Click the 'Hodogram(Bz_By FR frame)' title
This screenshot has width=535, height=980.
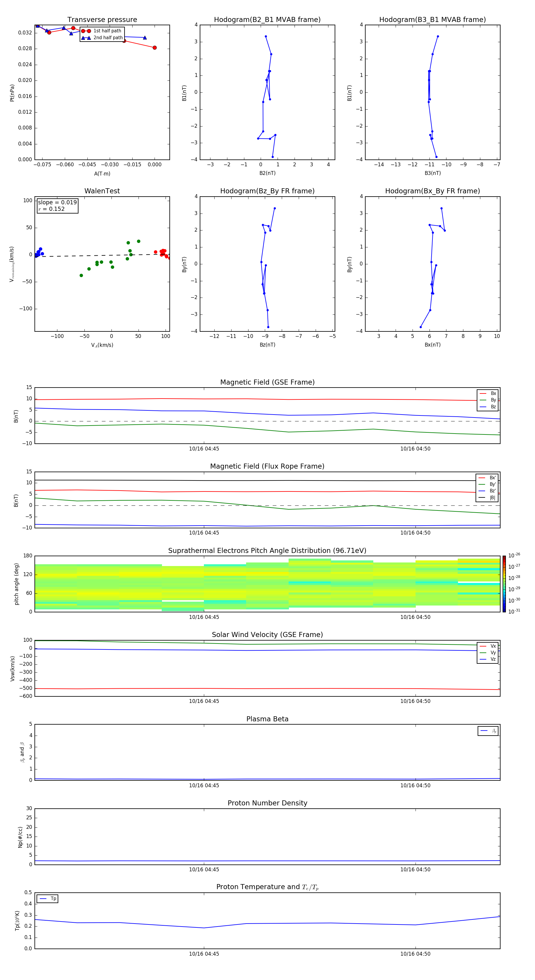pos(267,191)
